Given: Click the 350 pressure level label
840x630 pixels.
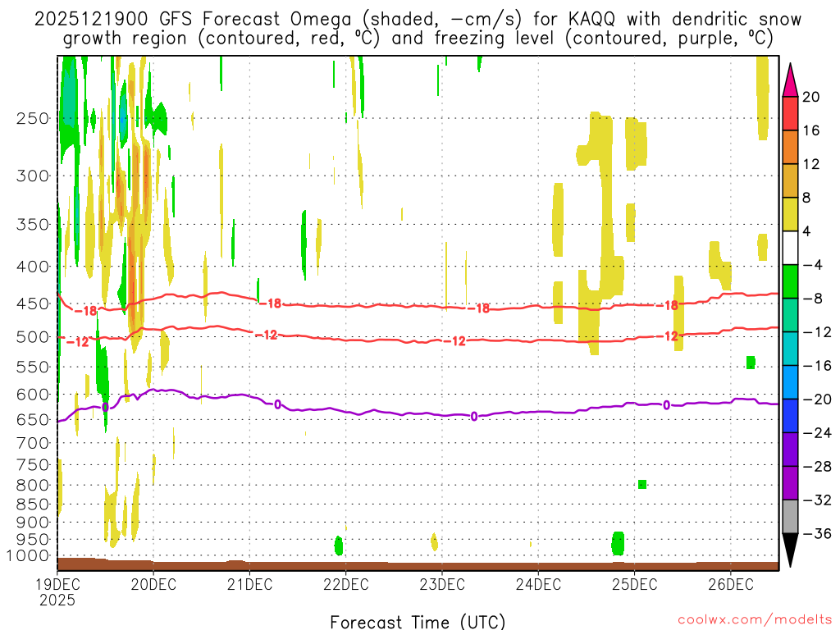Looking at the screenshot, I should (33, 224).
